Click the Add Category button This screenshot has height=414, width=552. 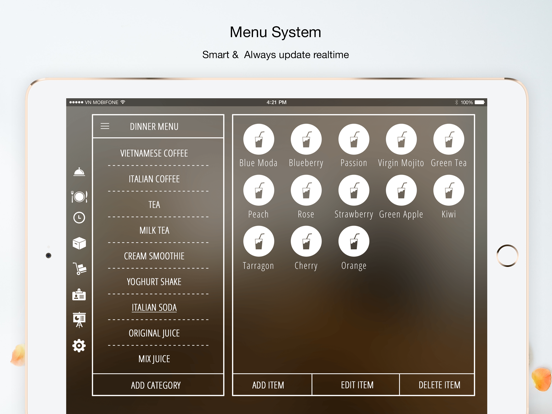point(158,385)
